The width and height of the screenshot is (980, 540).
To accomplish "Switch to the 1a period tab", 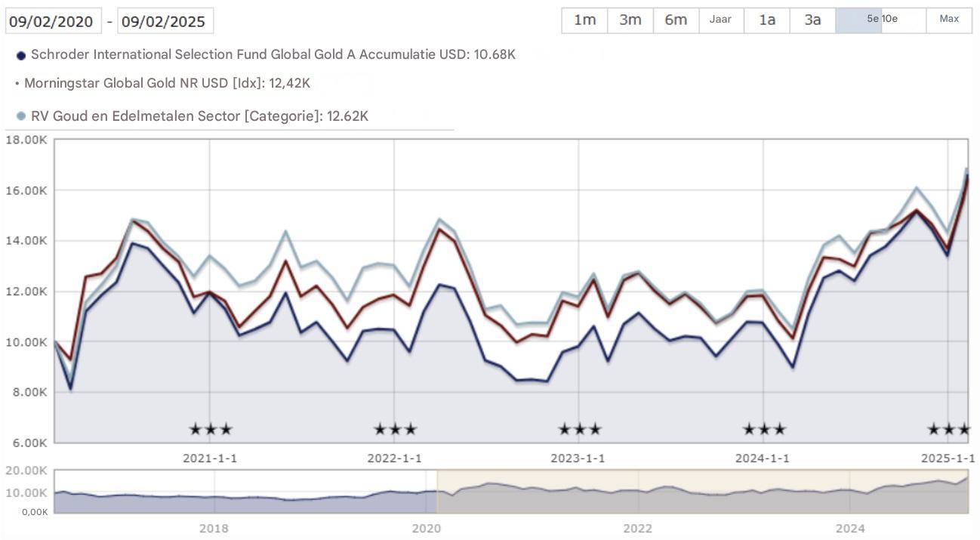I will [766, 20].
